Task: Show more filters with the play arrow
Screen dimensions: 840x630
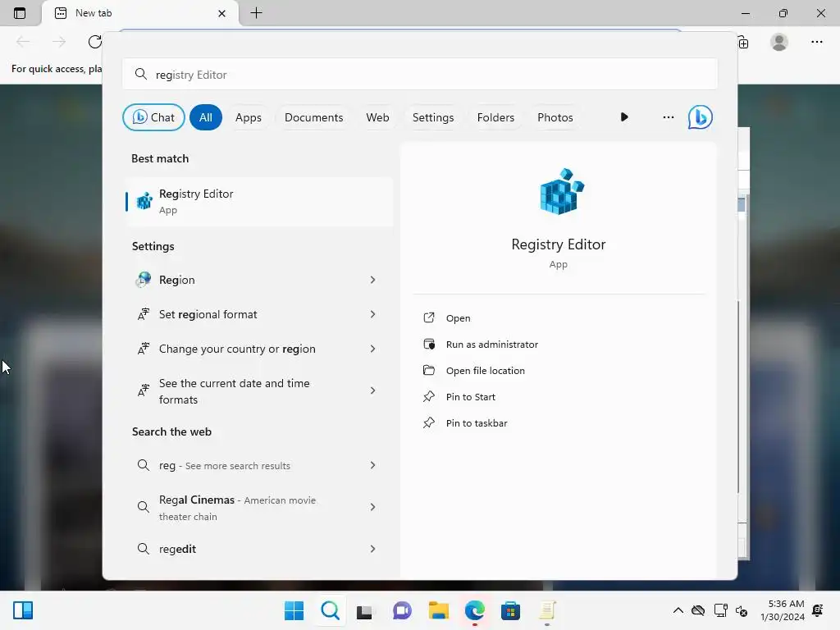Action: click(x=624, y=116)
